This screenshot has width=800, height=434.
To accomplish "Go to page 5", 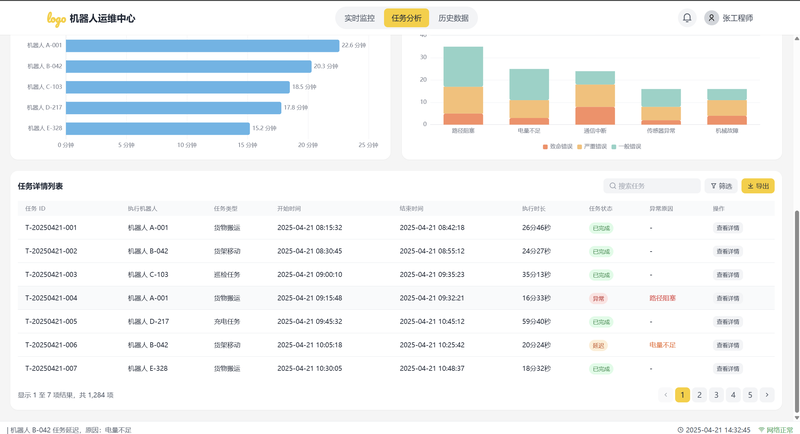I will point(750,395).
